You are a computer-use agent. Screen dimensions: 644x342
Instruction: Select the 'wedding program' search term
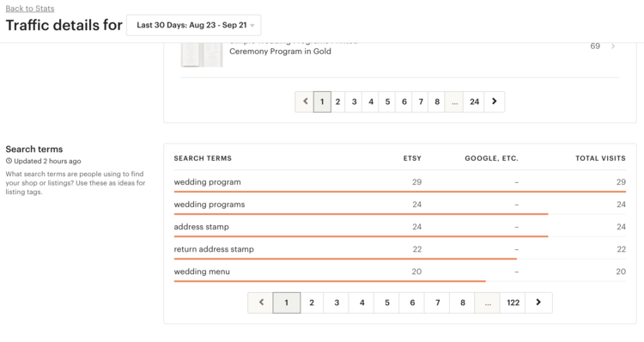point(208,182)
